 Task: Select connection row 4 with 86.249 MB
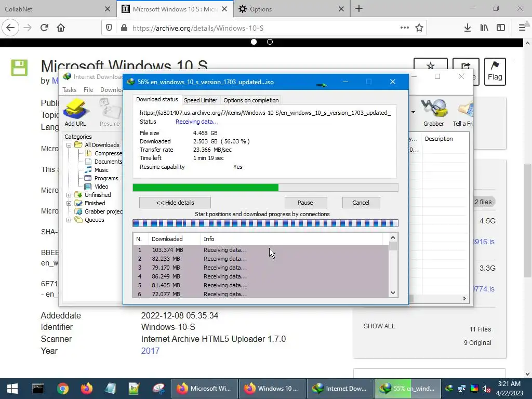pyautogui.click(x=261, y=276)
